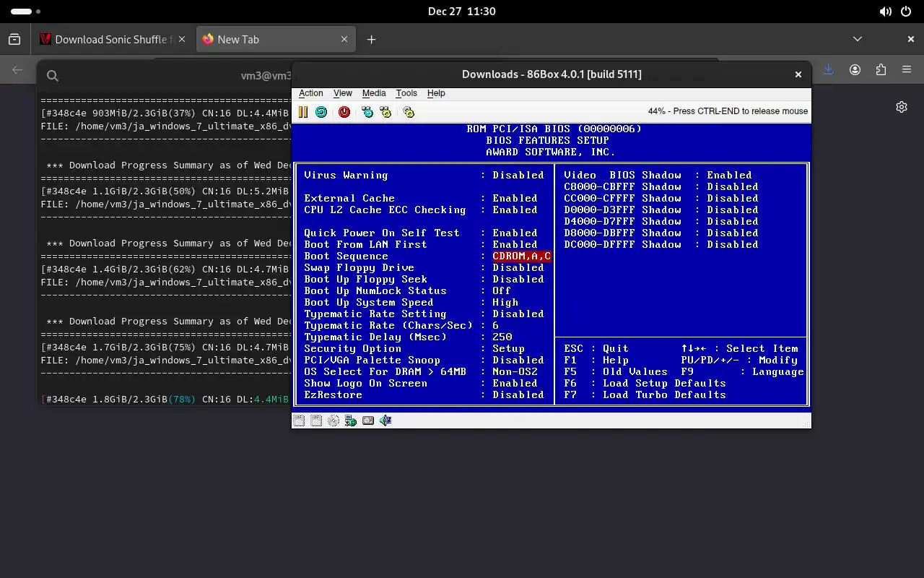Click the sound speaker status bar icon
Screen dimensions: 924x578
pos(385,420)
